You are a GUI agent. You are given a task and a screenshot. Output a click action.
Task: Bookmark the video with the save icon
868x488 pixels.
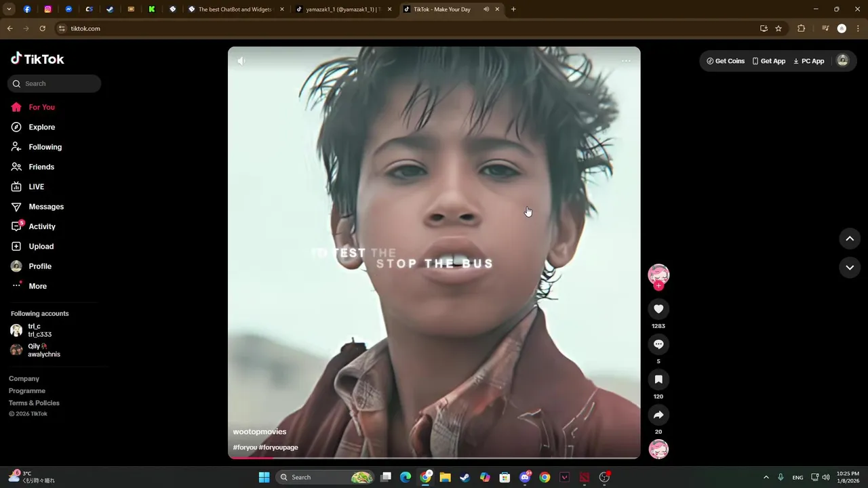658,380
